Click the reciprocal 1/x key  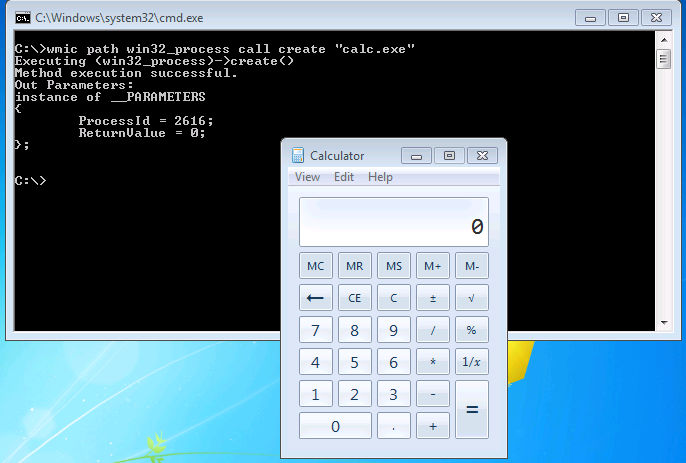coord(472,361)
